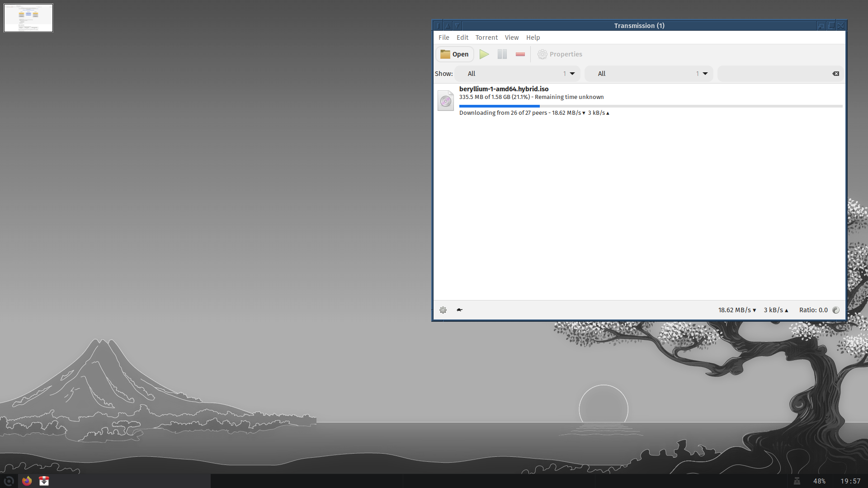Click the ratio statistics icon at bottom right
The height and width of the screenshot is (488, 868).
tap(836, 310)
